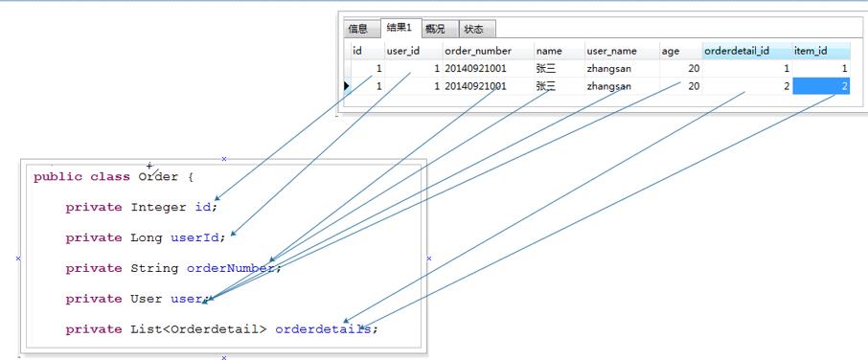Click the user_id column header

414,51
